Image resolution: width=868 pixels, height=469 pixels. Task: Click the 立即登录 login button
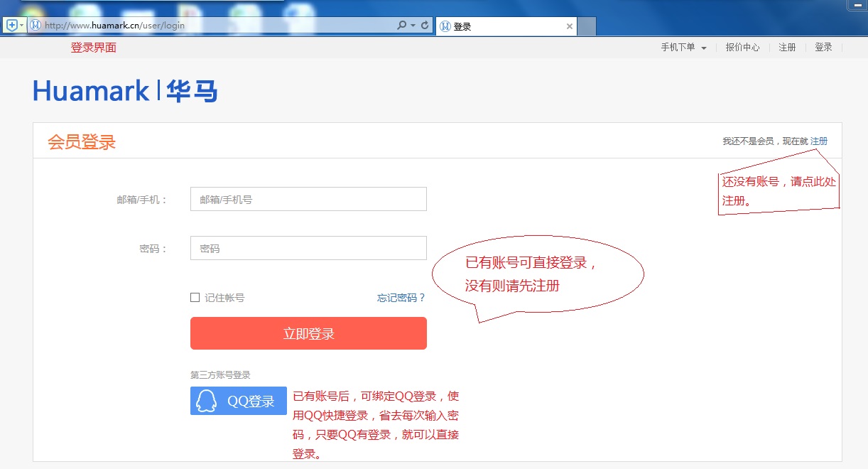click(308, 333)
